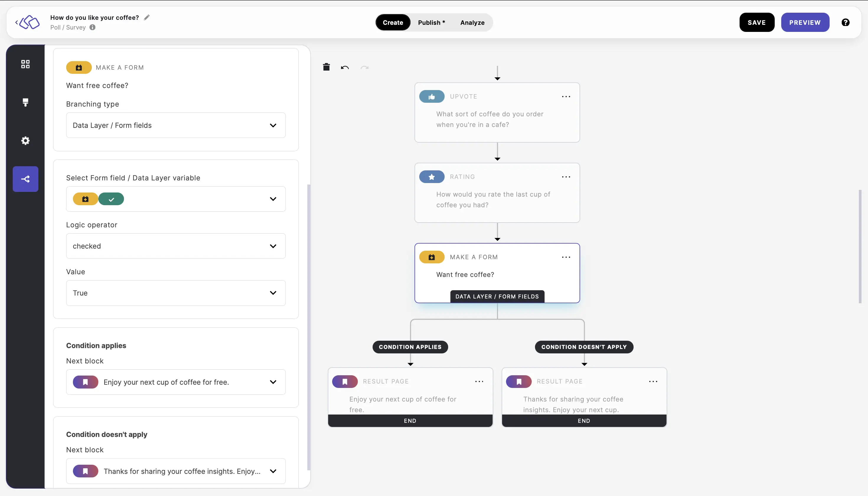Click the left panel vertical scrollbar

[x=309, y=327]
